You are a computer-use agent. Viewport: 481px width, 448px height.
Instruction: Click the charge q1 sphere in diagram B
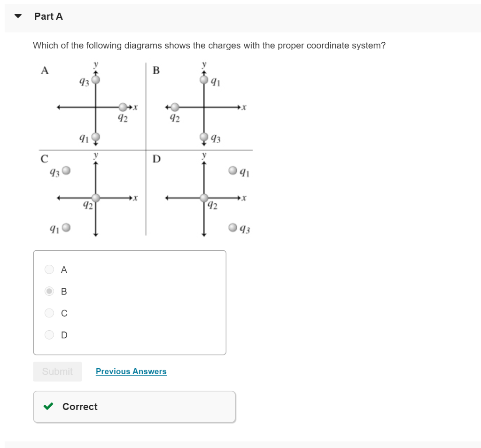coord(203,80)
